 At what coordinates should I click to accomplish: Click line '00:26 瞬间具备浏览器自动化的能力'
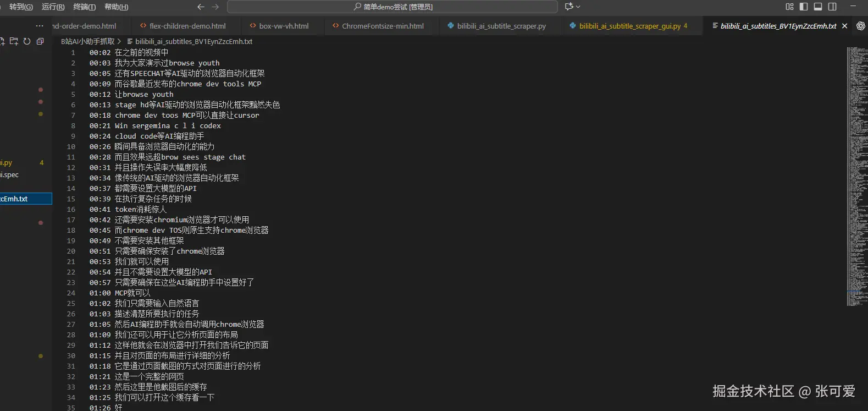click(x=152, y=146)
